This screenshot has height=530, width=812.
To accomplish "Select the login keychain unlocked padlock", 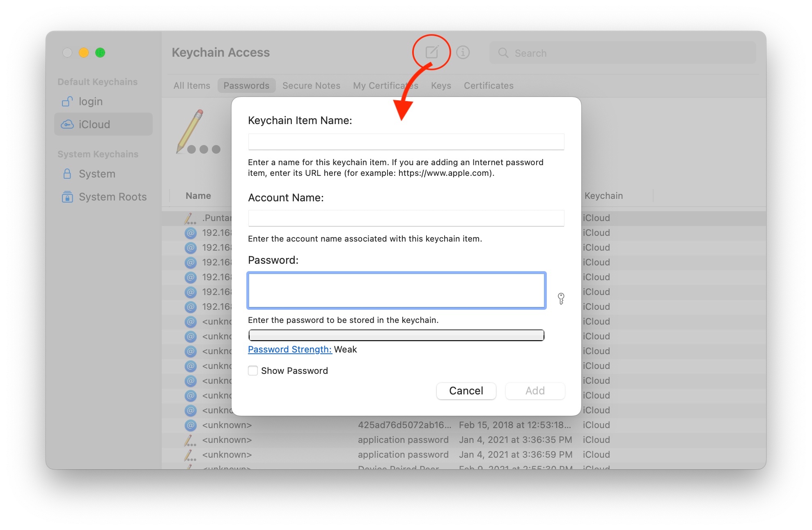I will coord(67,101).
